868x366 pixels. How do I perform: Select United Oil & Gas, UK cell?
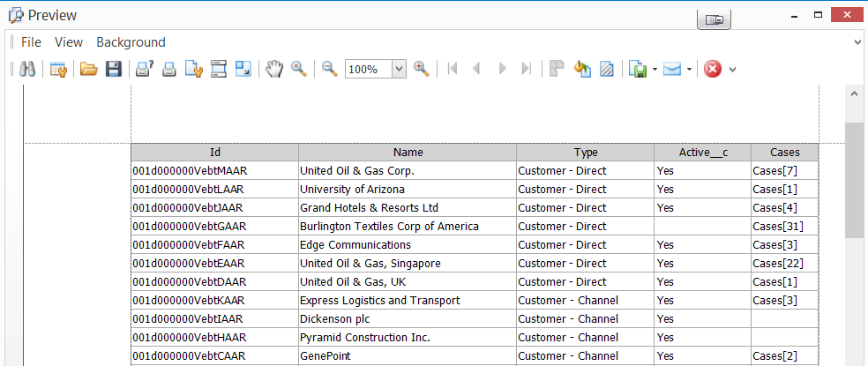tap(408, 282)
